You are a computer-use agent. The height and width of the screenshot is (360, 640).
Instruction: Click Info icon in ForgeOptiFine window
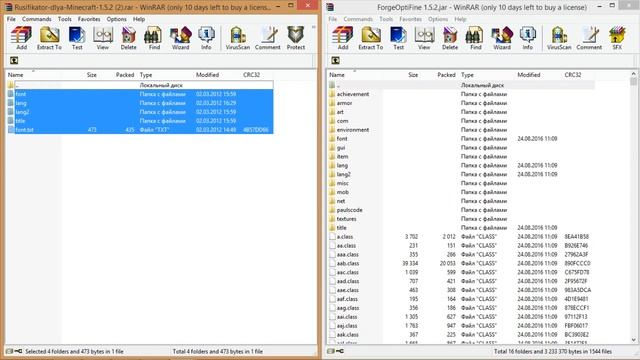pyautogui.click(x=528, y=38)
